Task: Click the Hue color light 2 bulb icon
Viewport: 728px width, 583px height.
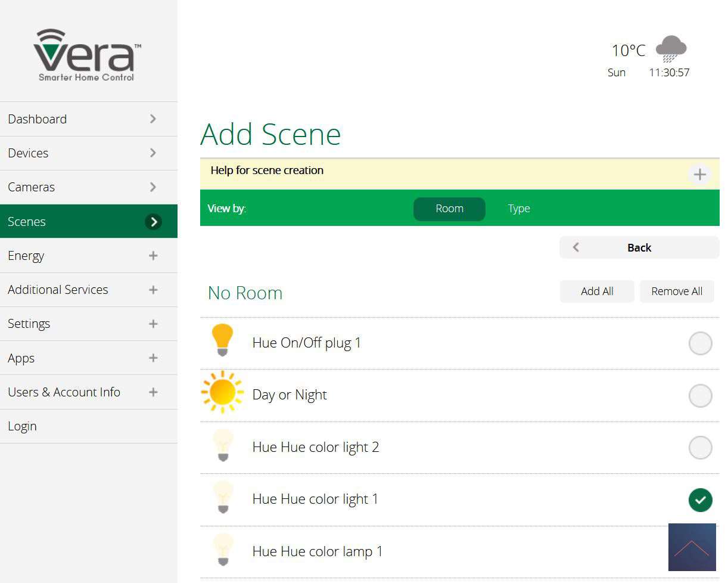Action: click(223, 446)
